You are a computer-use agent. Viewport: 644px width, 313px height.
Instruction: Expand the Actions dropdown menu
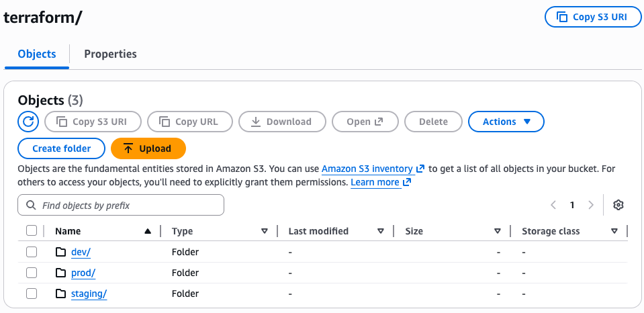click(x=506, y=122)
